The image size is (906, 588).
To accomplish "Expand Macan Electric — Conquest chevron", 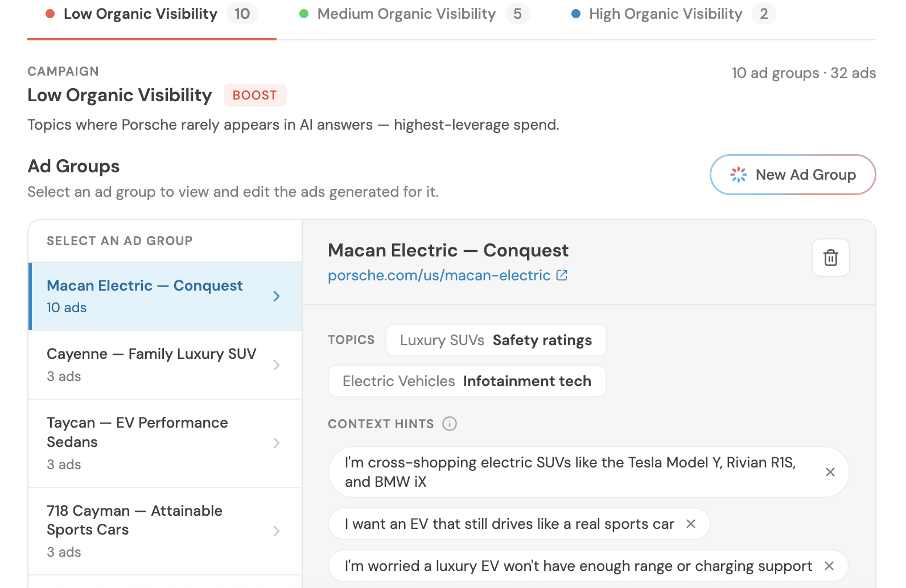I will pos(277,296).
